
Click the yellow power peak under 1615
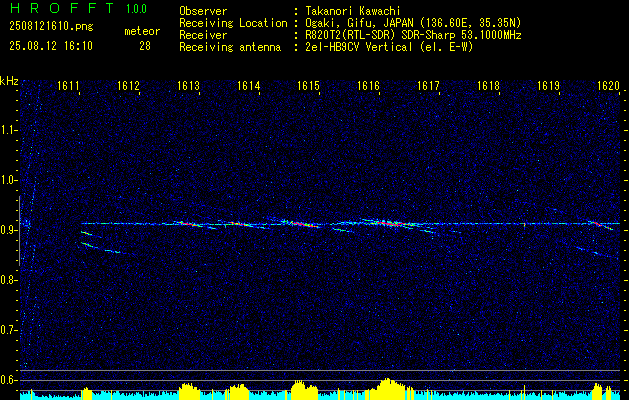(x=304, y=390)
